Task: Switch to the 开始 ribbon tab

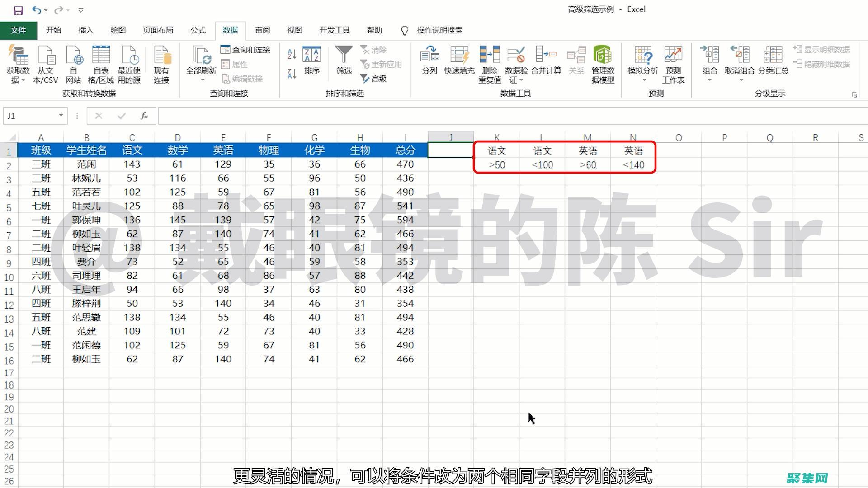Action: (x=53, y=30)
